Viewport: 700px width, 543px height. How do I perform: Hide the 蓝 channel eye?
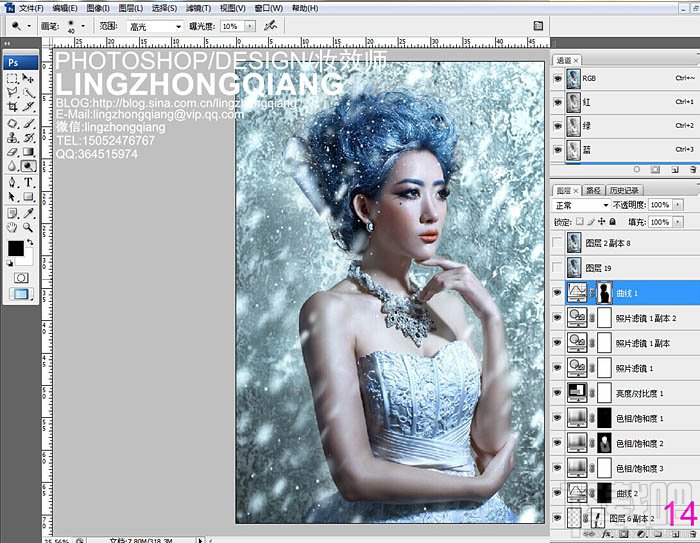[x=558, y=150]
